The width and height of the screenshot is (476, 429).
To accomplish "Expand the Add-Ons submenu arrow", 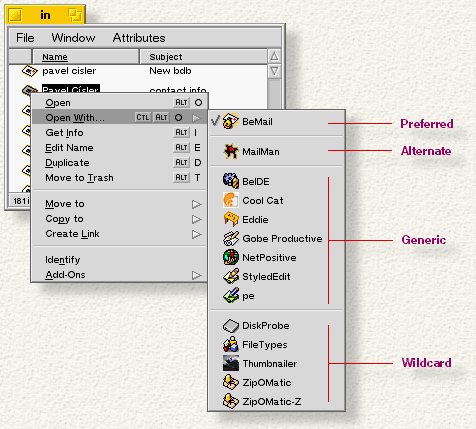I will 197,275.
